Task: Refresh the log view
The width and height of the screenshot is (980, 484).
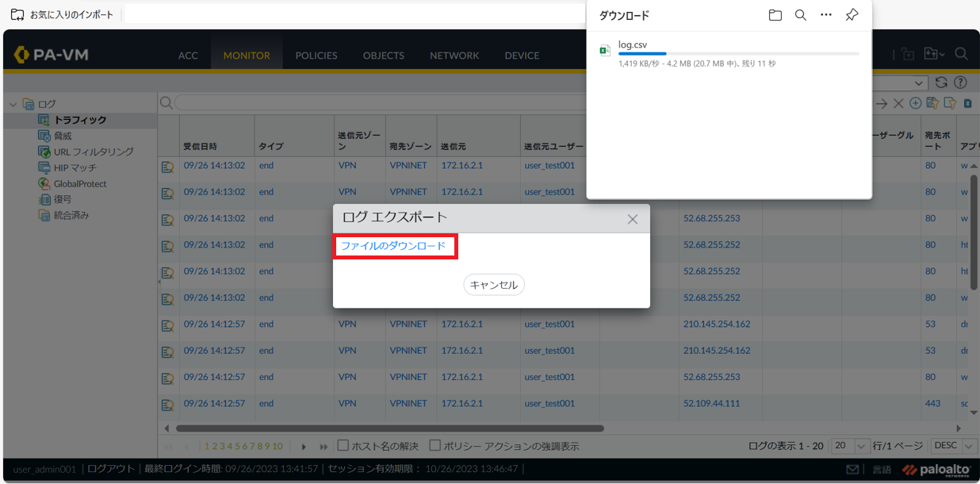Action: point(941,83)
